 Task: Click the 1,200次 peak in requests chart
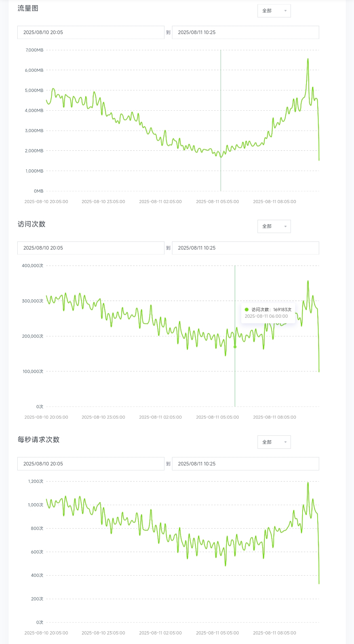pos(308,483)
